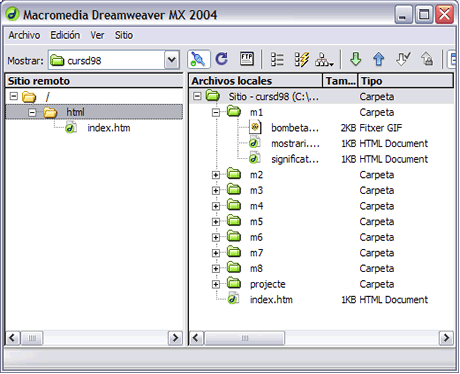Expand the m2 folder
The height and width of the screenshot is (374, 460).
pyautogui.click(x=216, y=175)
